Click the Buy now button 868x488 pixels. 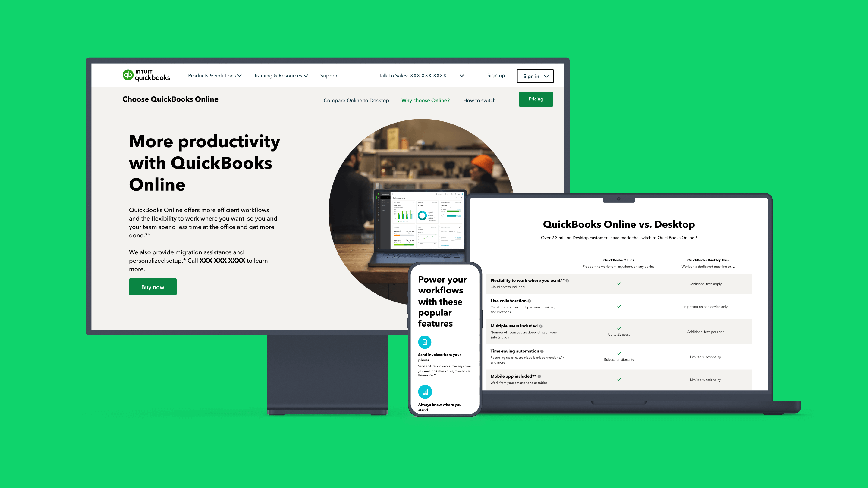click(153, 286)
